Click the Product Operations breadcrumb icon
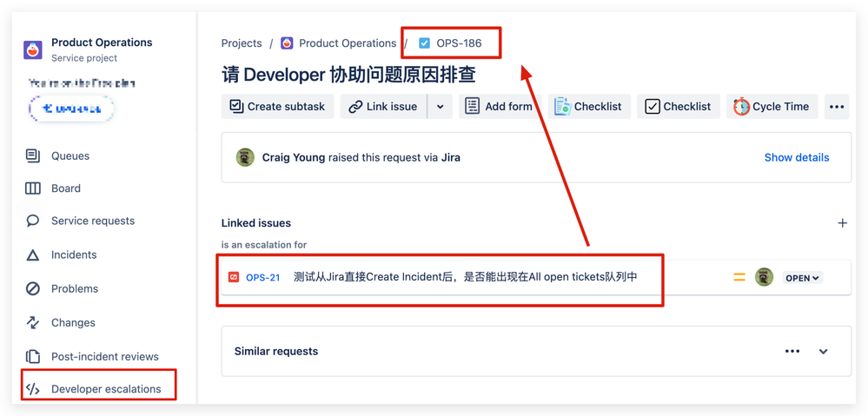Screen dimensions: 868x416 [x=287, y=43]
